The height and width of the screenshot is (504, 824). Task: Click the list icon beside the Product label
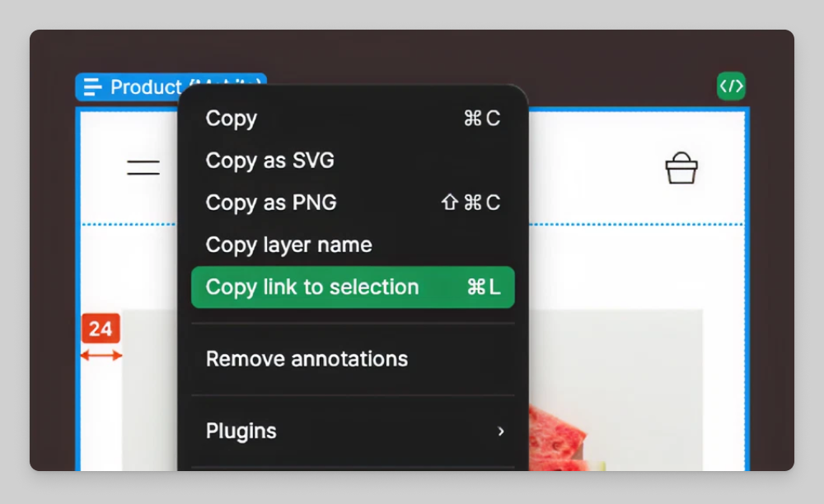[x=91, y=86]
